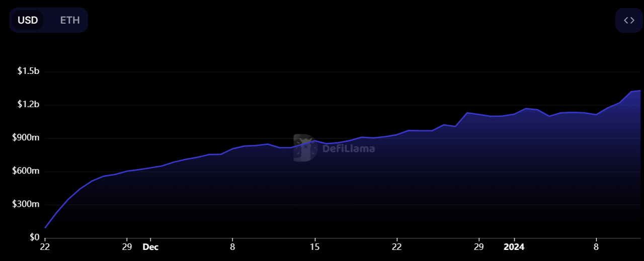Switch chart denomination to ETH
644x261 pixels.
pyautogui.click(x=70, y=20)
